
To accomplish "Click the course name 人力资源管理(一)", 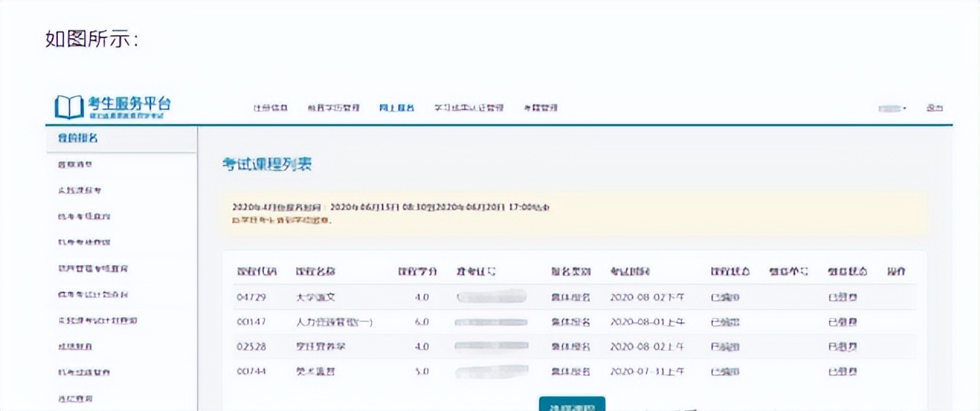I will [334, 322].
